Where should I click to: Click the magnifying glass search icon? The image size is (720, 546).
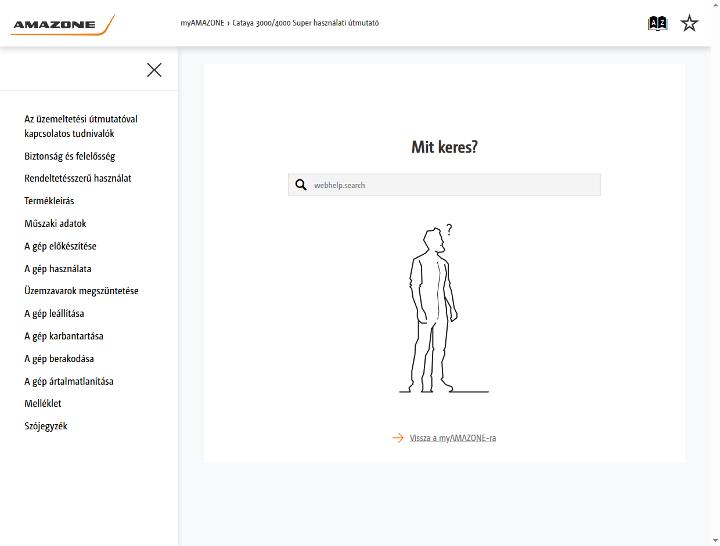[301, 185]
